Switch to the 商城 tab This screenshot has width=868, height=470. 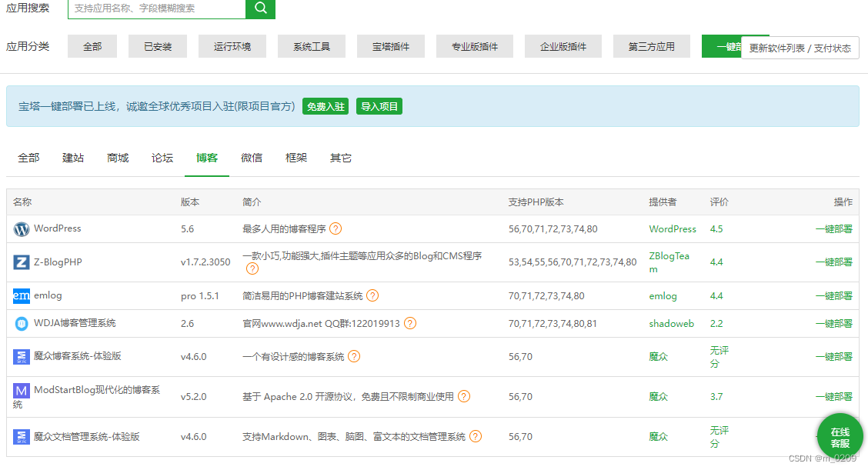pyautogui.click(x=118, y=158)
